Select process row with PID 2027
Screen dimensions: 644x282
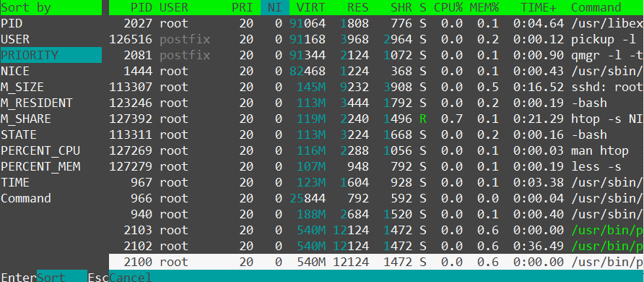[376, 23]
